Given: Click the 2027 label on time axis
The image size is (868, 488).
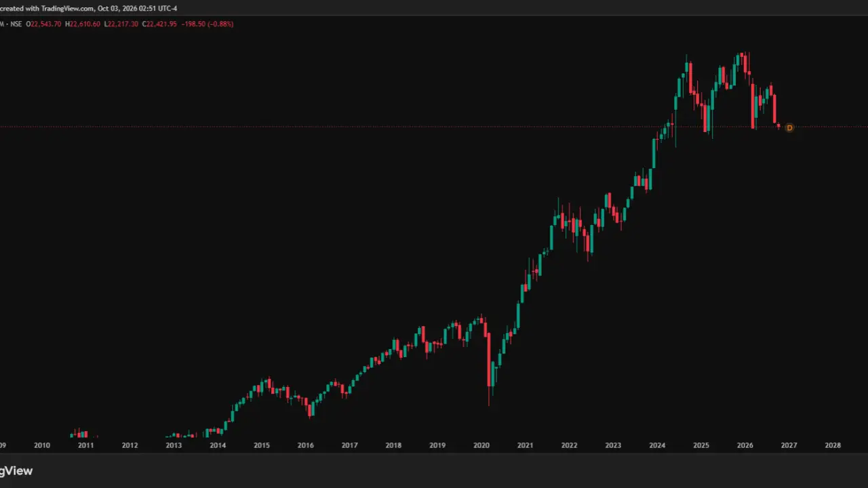Looking at the screenshot, I should (789, 445).
